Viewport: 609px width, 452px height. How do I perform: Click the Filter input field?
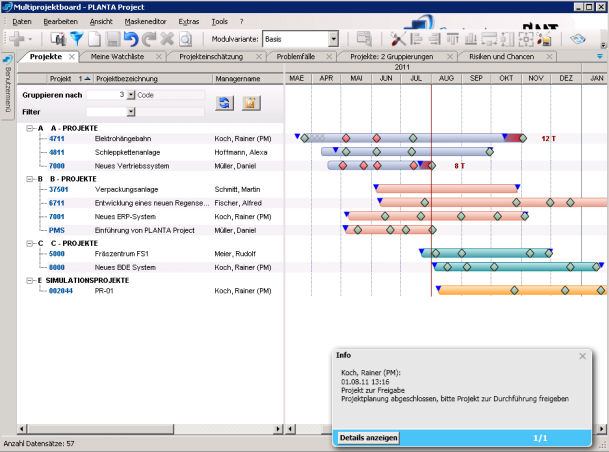106,112
